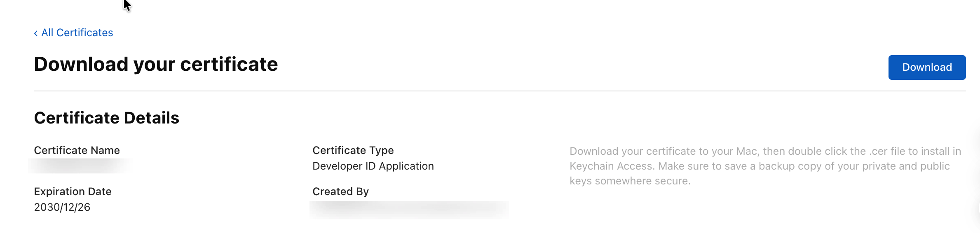Click the 2030/12/26 expiration date value

click(x=62, y=207)
